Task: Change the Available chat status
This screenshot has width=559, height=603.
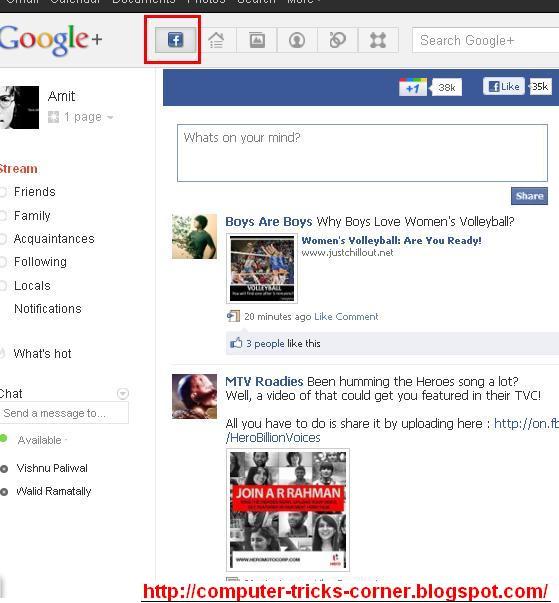Action: point(42,440)
